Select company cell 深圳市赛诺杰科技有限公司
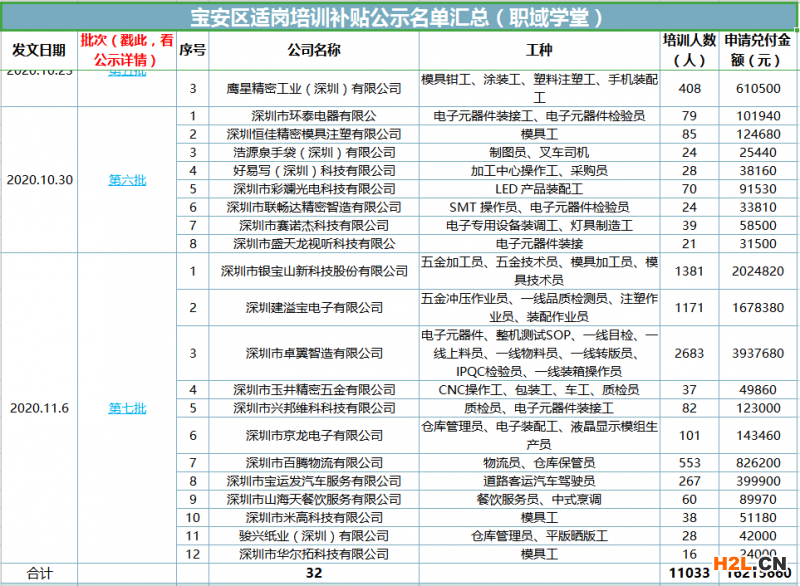Image resolution: width=800 pixels, height=586 pixels. [314, 225]
